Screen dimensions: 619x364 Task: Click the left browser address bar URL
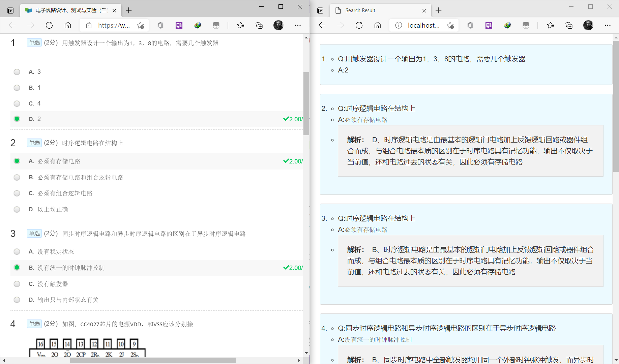pos(114,25)
